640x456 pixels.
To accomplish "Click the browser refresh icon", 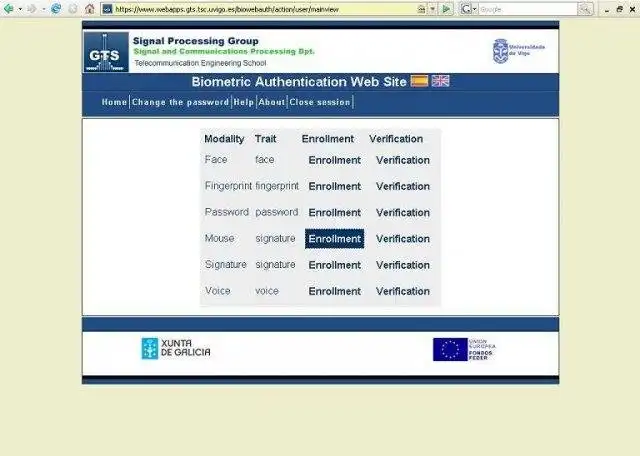I will 56,9.
